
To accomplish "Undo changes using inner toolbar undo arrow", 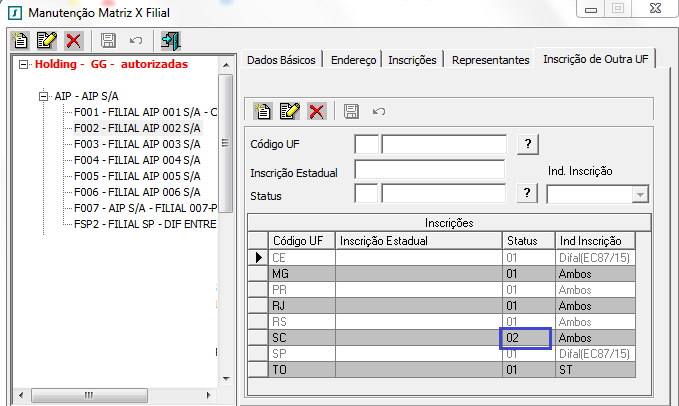I will pos(378,112).
